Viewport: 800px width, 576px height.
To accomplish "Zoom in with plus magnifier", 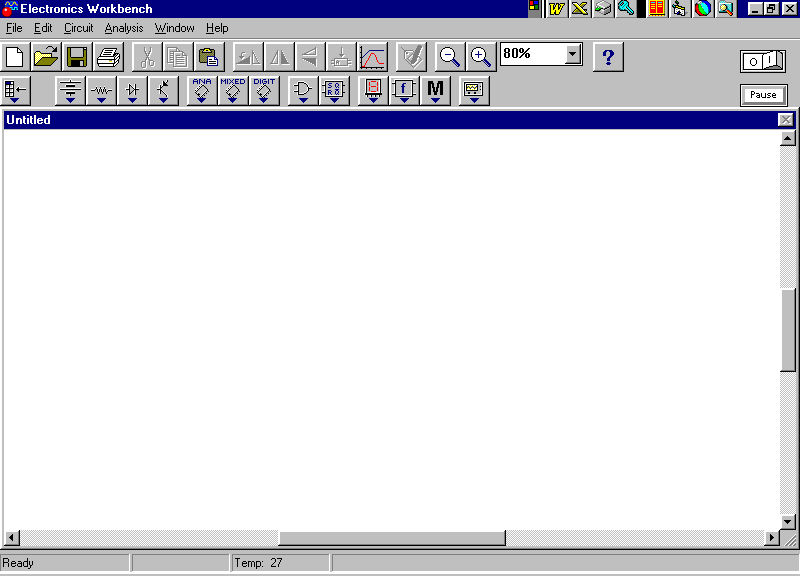I will click(x=481, y=57).
